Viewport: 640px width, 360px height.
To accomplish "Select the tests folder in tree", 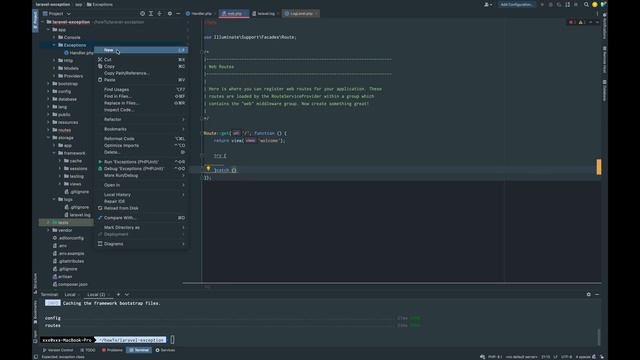I will click(66, 222).
